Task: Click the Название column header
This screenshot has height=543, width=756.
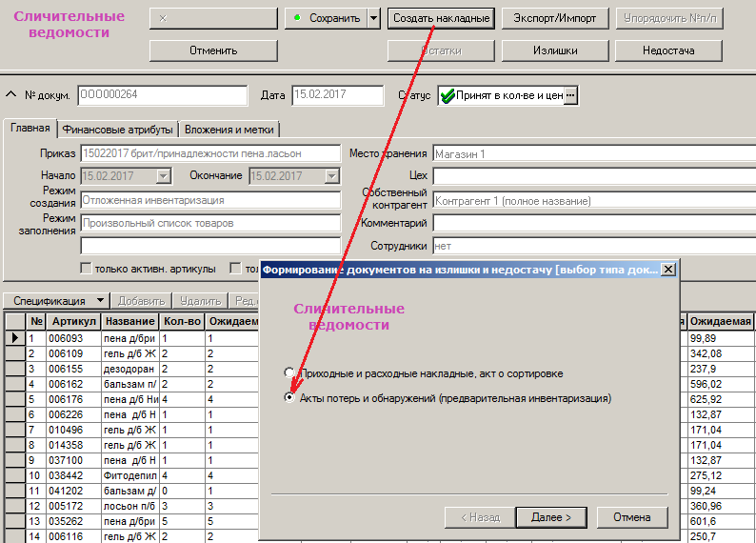Action: coord(129,321)
